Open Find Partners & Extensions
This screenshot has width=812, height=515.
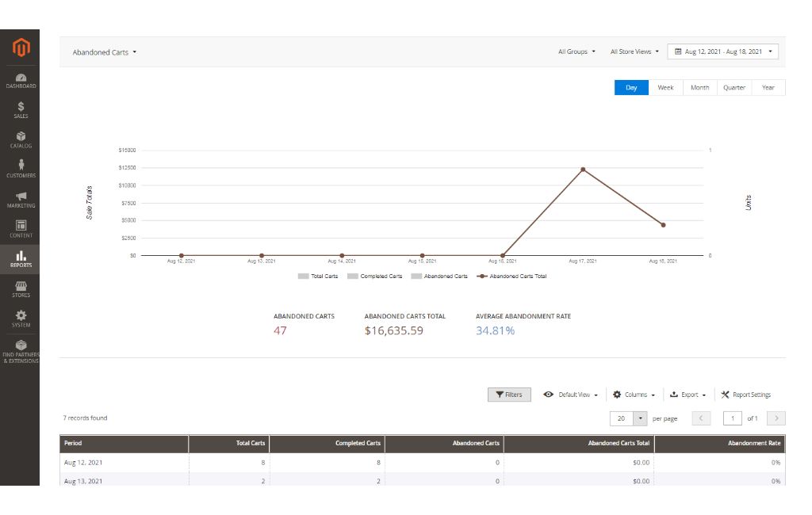(21, 352)
